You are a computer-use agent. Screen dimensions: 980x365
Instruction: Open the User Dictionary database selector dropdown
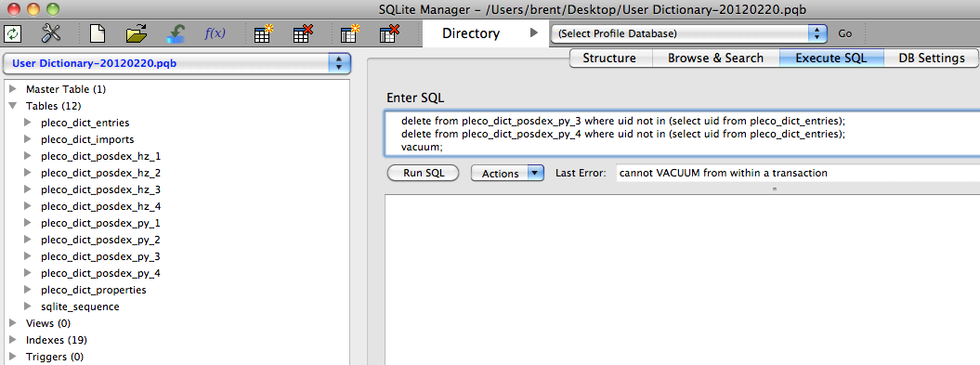176,63
